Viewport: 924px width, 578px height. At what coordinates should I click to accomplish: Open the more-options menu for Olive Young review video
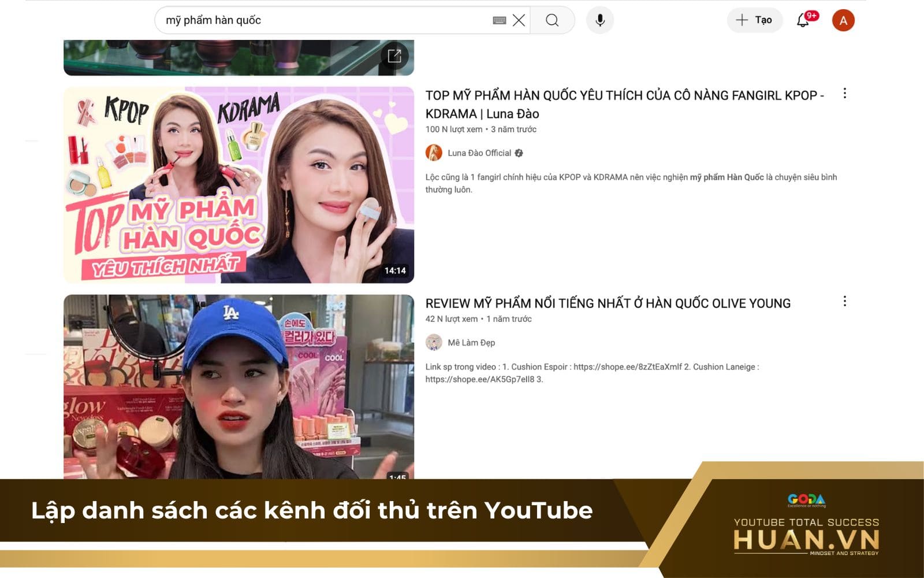(844, 301)
